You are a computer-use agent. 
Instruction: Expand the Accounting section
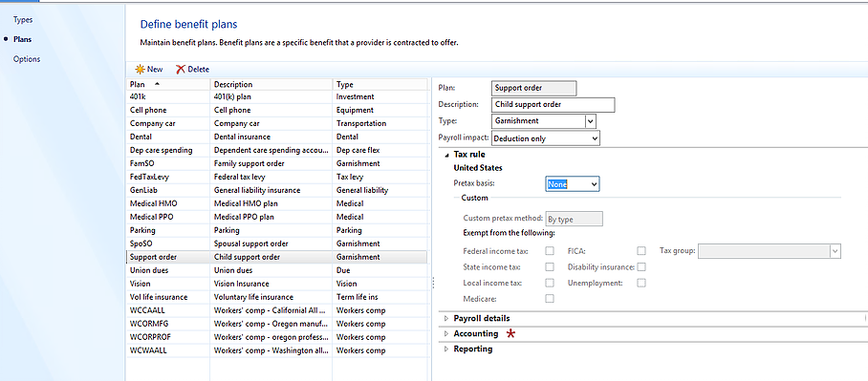(x=446, y=334)
